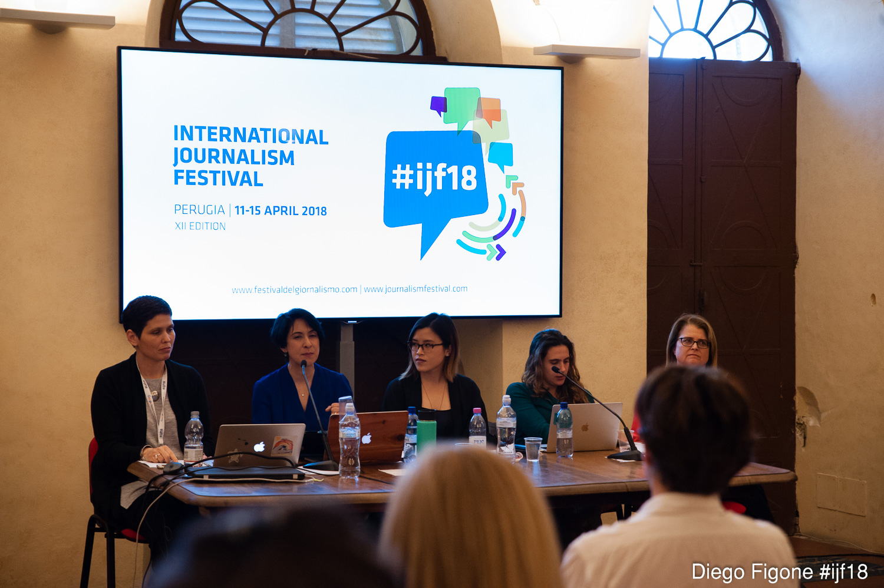This screenshot has width=884, height=588.
Task: Open the www.journalismfestival.com link
Action: (x=415, y=289)
